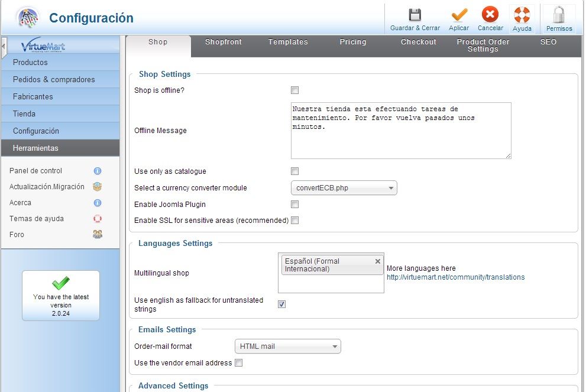
Task: Open the Product Order Settings tab
Action: coord(483,45)
